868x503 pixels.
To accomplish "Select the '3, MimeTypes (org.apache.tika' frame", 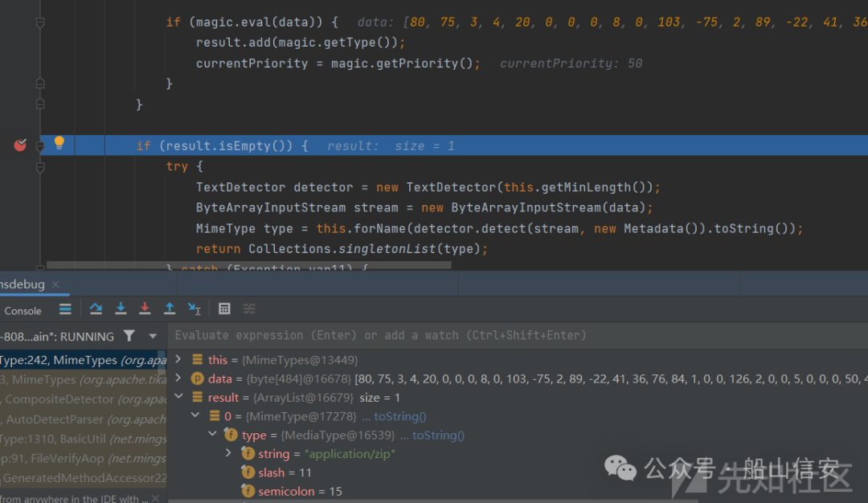I will pyautogui.click(x=83, y=379).
